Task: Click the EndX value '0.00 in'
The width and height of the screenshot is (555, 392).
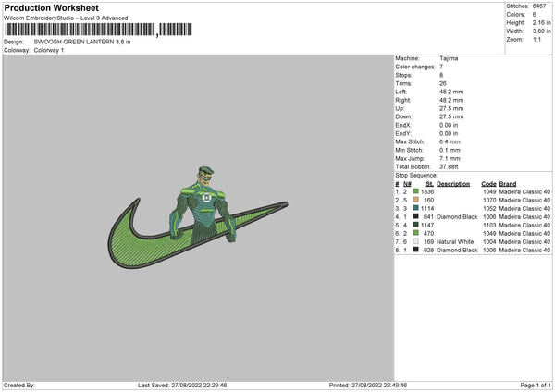Action: (449, 125)
